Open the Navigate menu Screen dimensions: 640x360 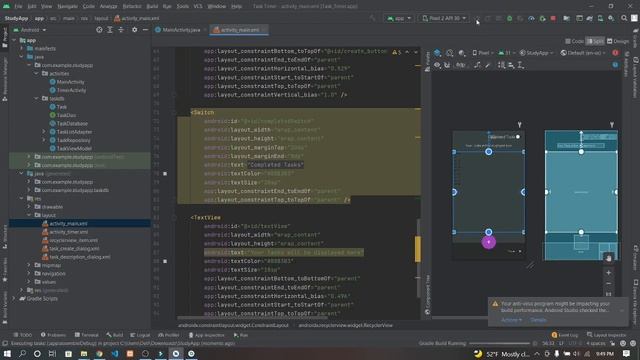[67, 6]
